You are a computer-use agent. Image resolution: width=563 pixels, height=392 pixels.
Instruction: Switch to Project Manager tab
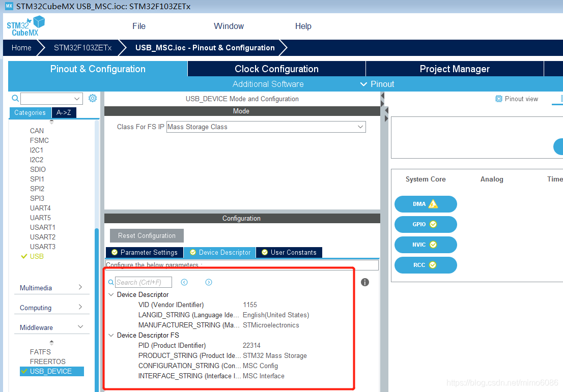tap(455, 69)
